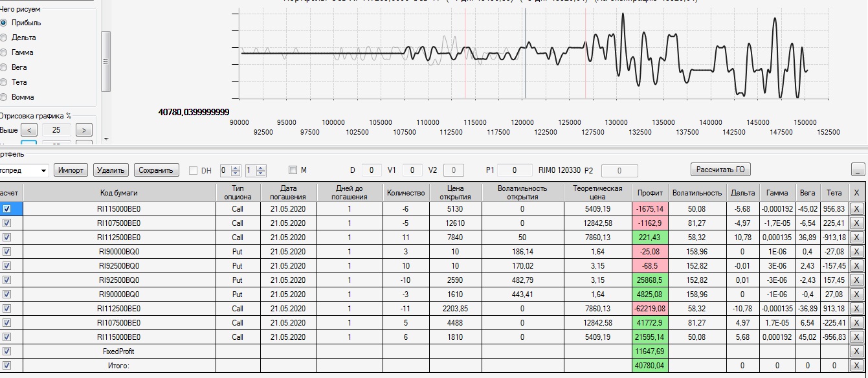Select the Тета radio option
This screenshot has width=868, height=378.
(x=4, y=82)
